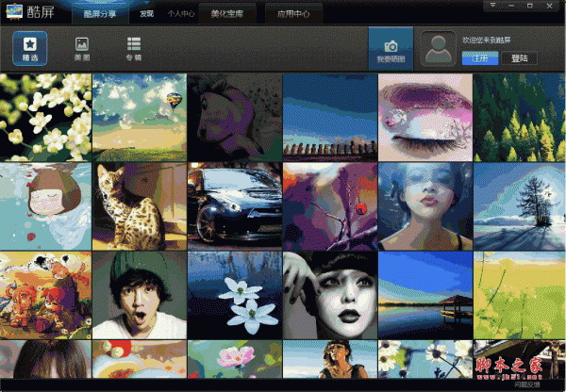Open the surprised man in beanie wallpaper
The height and width of the screenshot is (392, 566).
click(140, 295)
